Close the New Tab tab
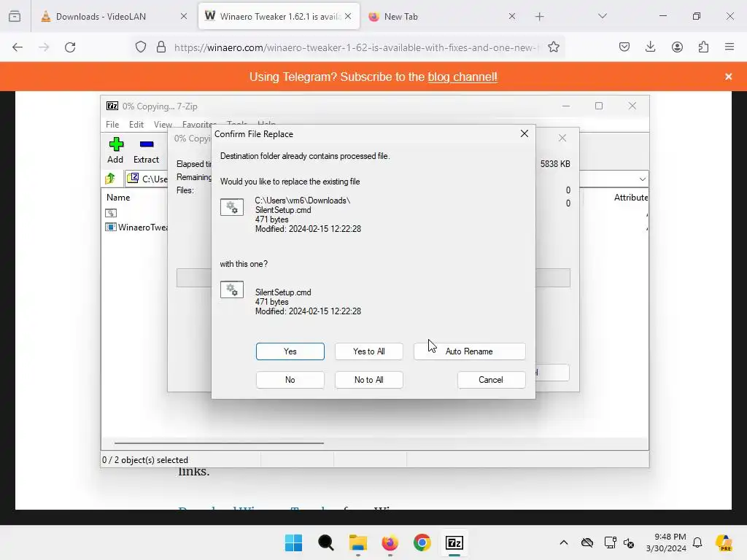Screen dimensions: 747x560 click(x=511, y=16)
